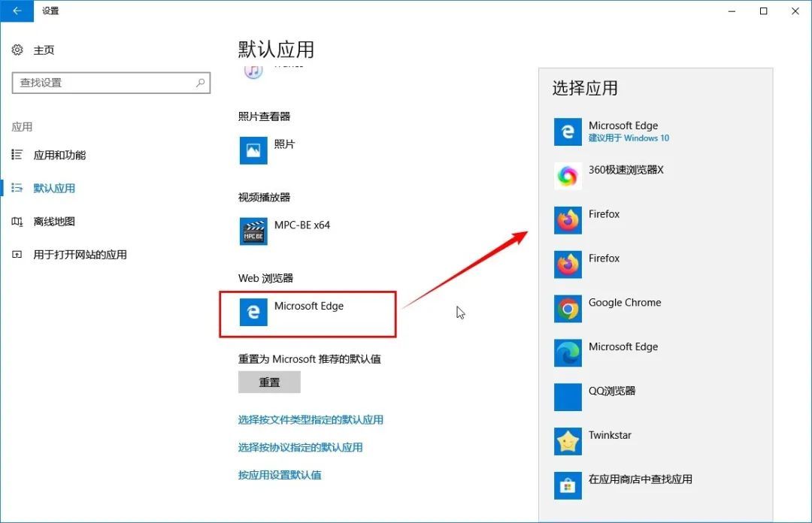Image resolution: width=812 pixels, height=523 pixels.
Task: Select Twinkstar browser star icon
Action: [x=568, y=442]
